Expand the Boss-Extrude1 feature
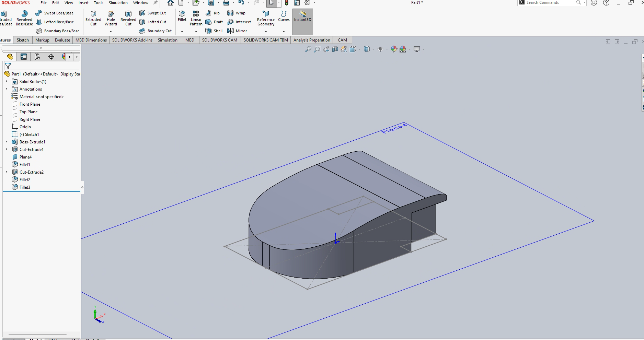The width and height of the screenshot is (644, 340). pos(7,142)
